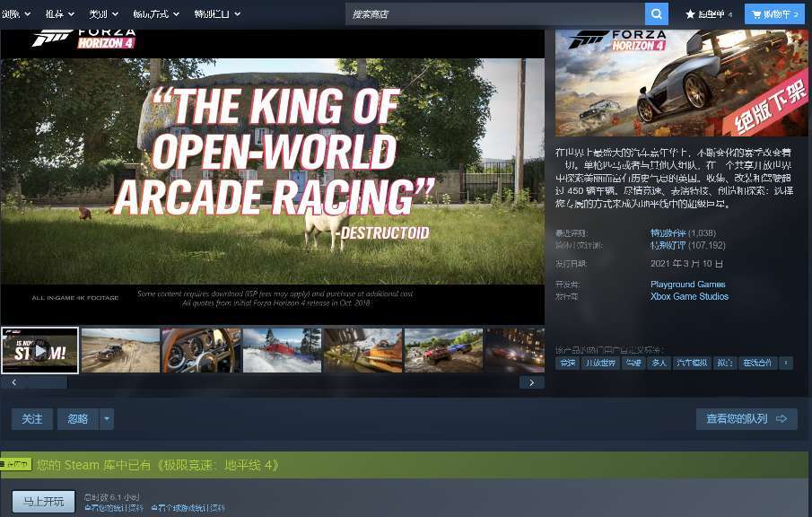Click the magnifier search button
812x517 pixels.
pyautogui.click(x=657, y=14)
